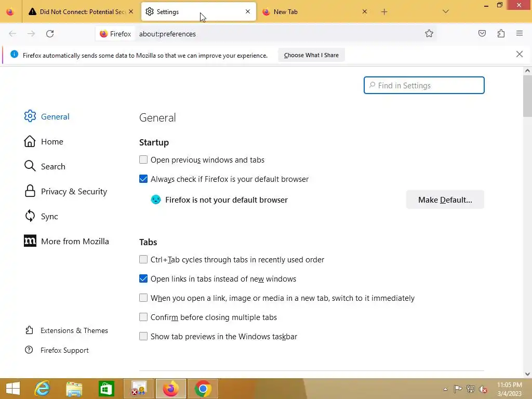The width and height of the screenshot is (532, 399).
Task: Focus the Find in Settings search box
Action: coord(424,85)
